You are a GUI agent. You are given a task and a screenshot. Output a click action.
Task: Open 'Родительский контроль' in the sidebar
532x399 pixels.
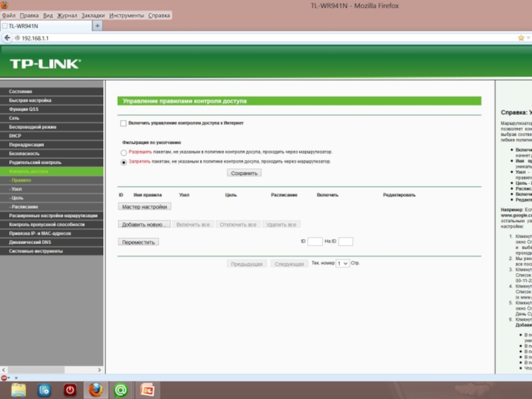(35, 162)
